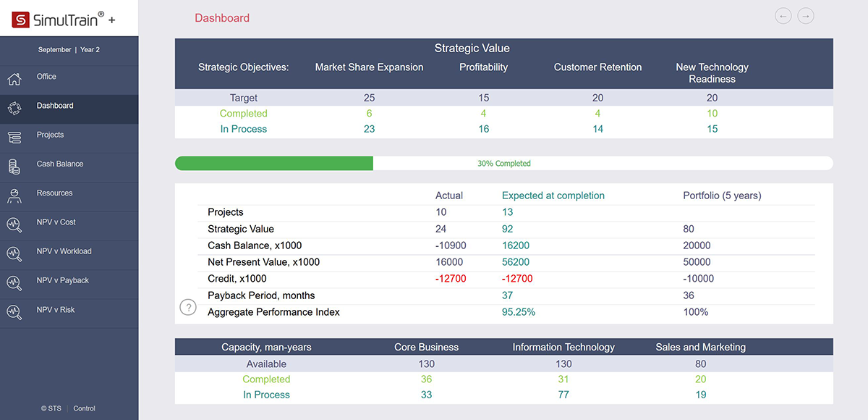
Task: Click the Control link in footer
Action: [84, 408]
